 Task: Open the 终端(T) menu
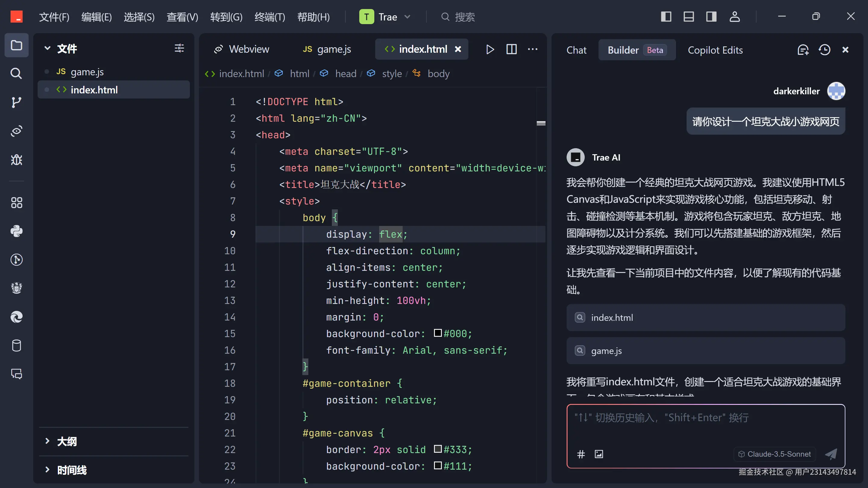pyautogui.click(x=269, y=17)
